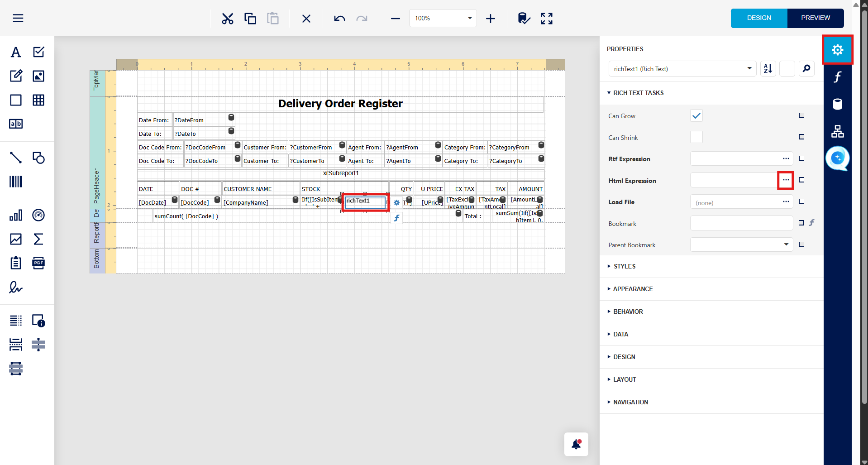Image resolution: width=868 pixels, height=465 pixels.
Task: Toggle full screen mode icon
Action: pyautogui.click(x=546, y=19)
